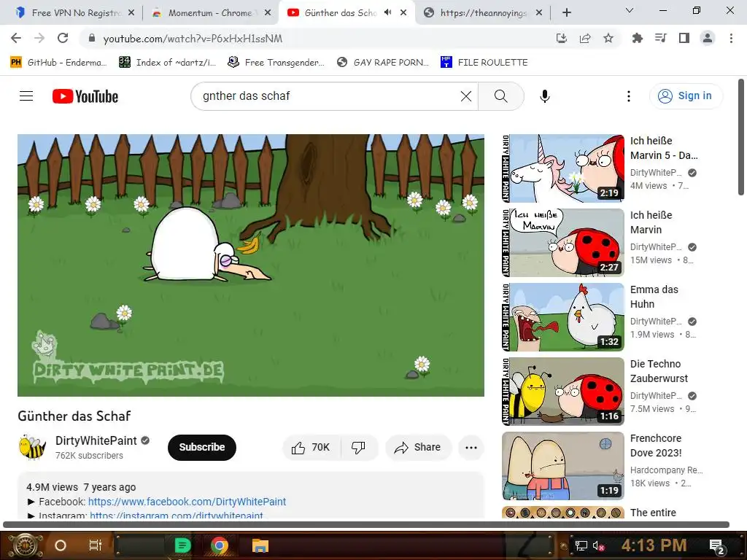This screenshot has height=560, width=747.
Task: Bookmark this page with the star icon
Action: (x=608, y=38)
